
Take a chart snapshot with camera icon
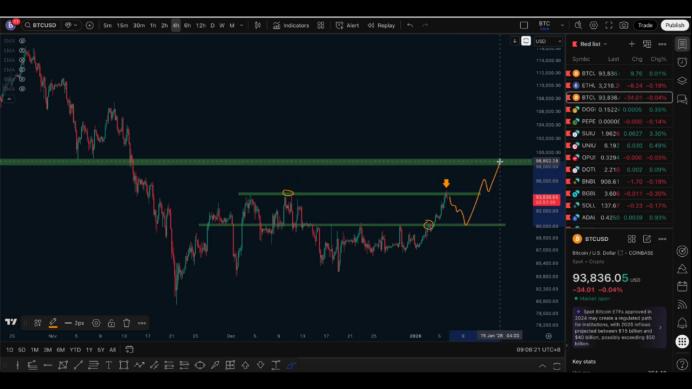pos(624,26)
